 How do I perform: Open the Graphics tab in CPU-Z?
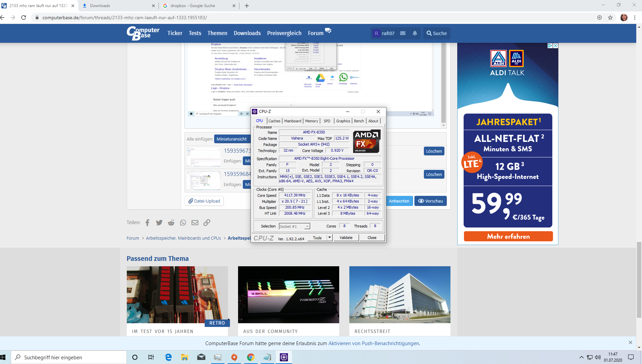pyautogui.click(x=343, y=121)
